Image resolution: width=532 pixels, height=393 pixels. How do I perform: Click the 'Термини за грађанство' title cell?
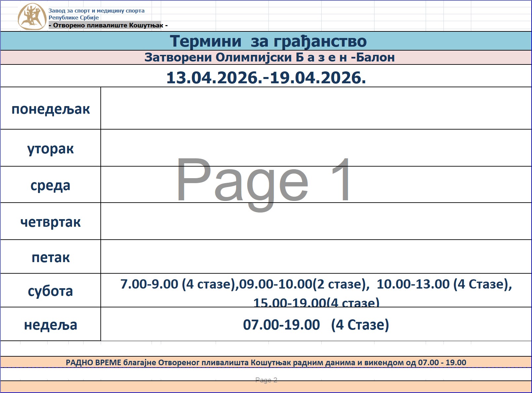(268, 41)
